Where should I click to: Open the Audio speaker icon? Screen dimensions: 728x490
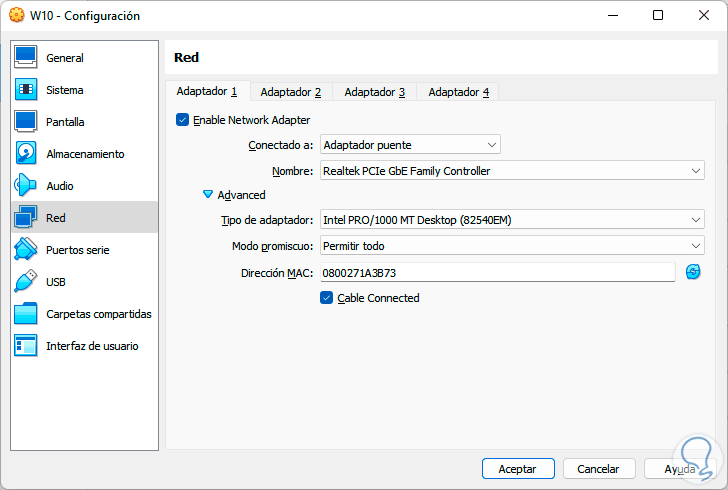click(26, 186)
